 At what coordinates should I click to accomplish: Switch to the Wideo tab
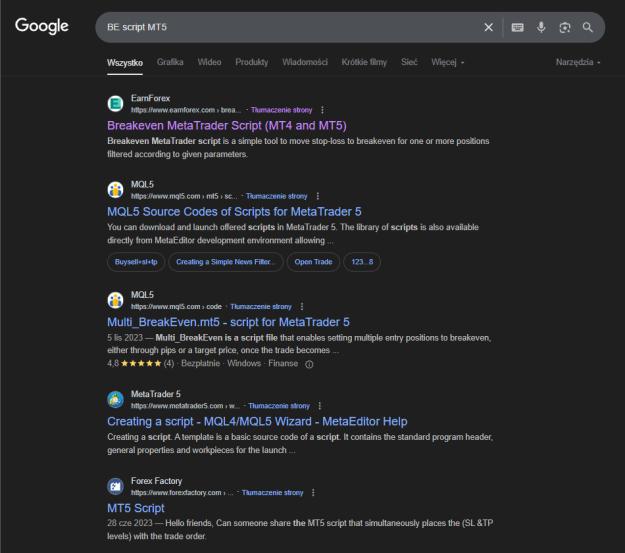209,62
